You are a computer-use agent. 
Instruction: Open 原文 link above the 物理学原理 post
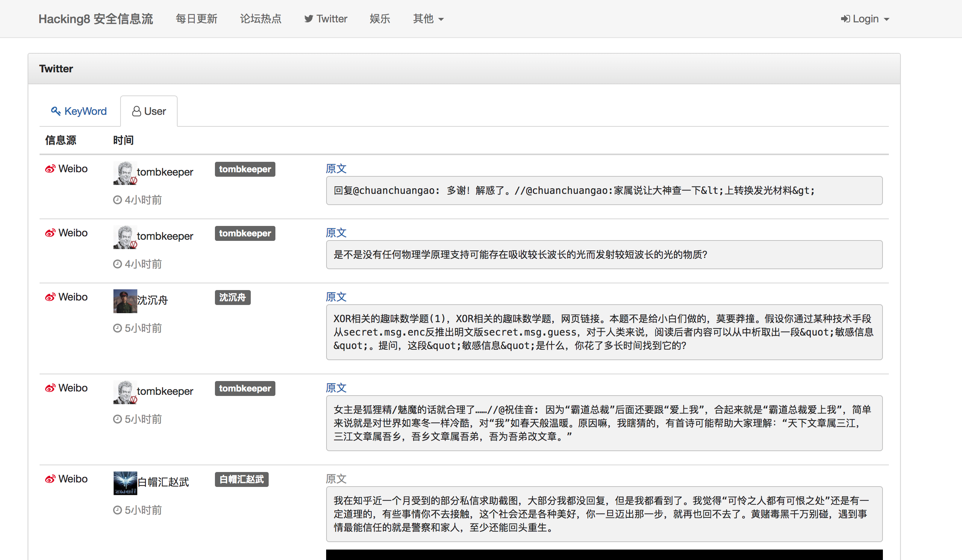(336, 233)
